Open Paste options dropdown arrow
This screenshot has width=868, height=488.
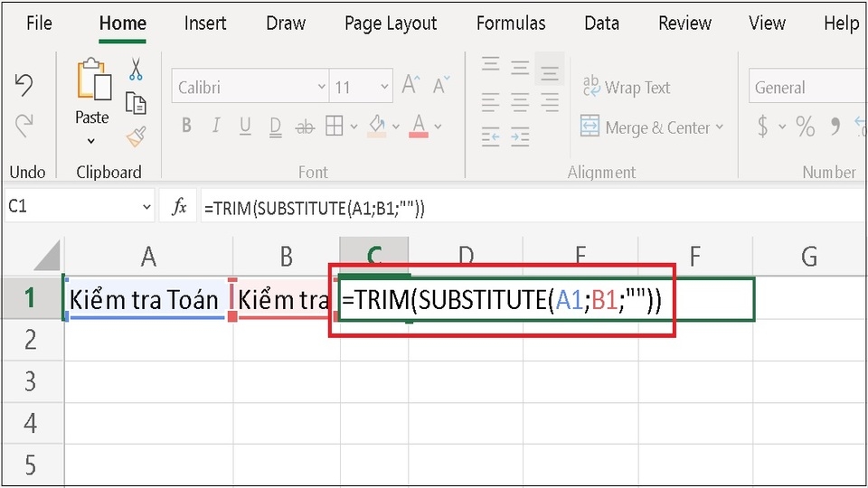click(x=90, y=141)
